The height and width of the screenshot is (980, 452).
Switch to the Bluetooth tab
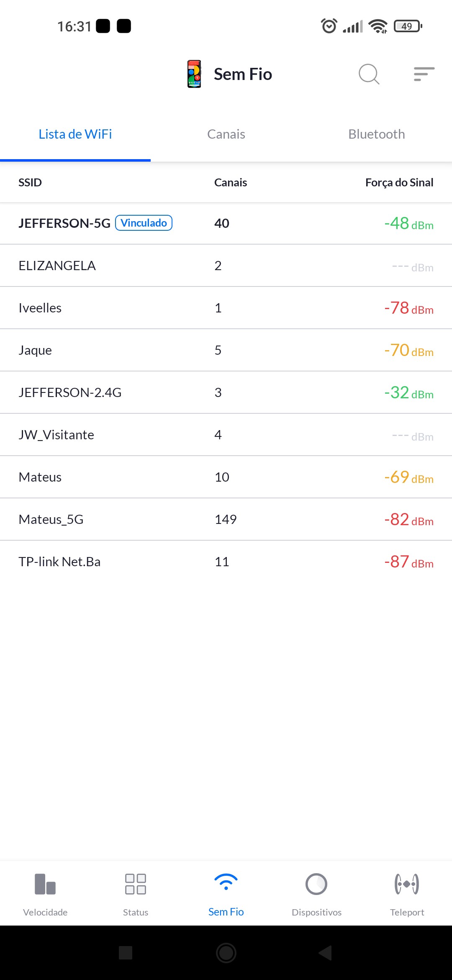tap(376, 134)
